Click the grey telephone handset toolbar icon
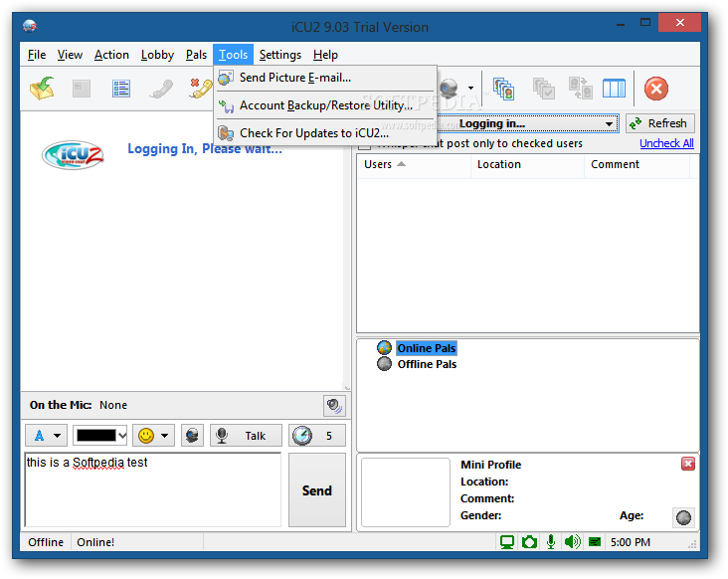 [x=161, y=89]
